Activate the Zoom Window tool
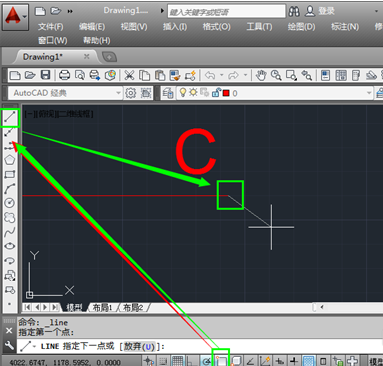The image size is (383, 366). tap(291, 75)
